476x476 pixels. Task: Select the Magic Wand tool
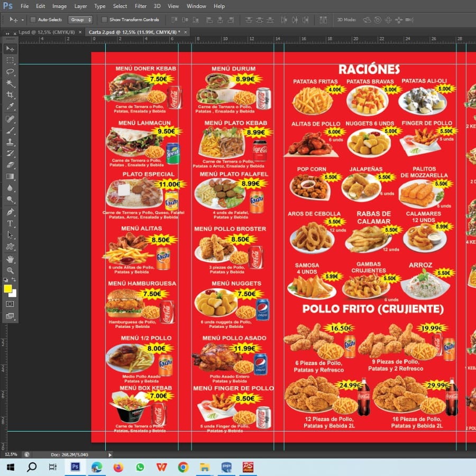tap(10, 84)
